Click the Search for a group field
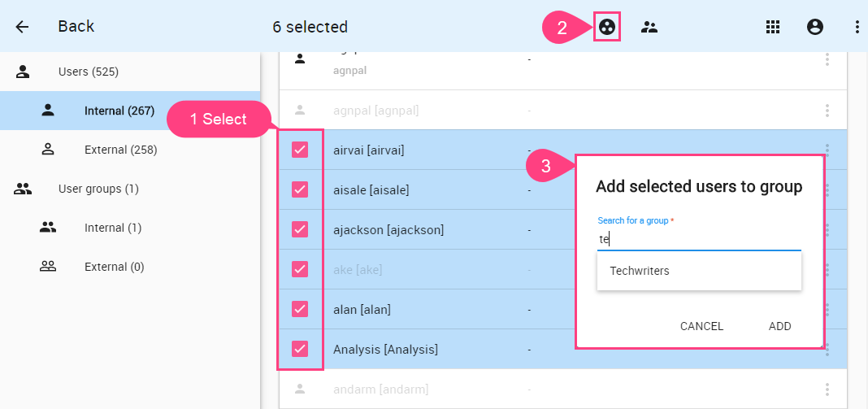Screen dimensions: 868x409 click(x=699, y=239)
